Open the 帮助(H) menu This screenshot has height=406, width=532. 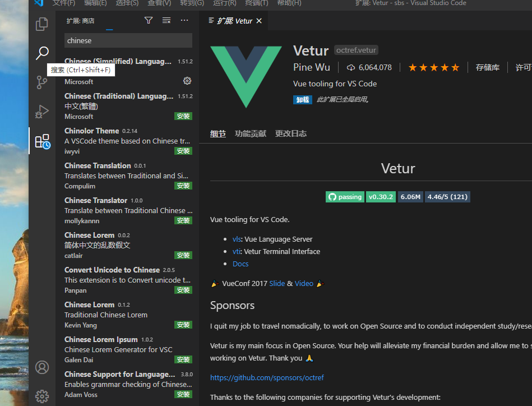coord(289,3)
